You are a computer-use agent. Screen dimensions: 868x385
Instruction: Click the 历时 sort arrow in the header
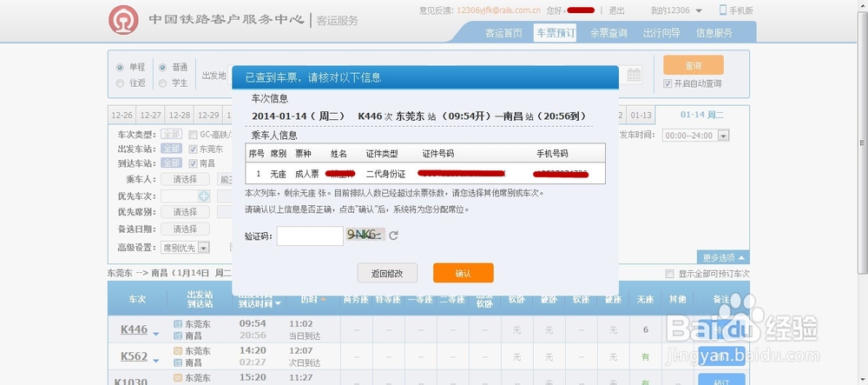coord(323,299)
